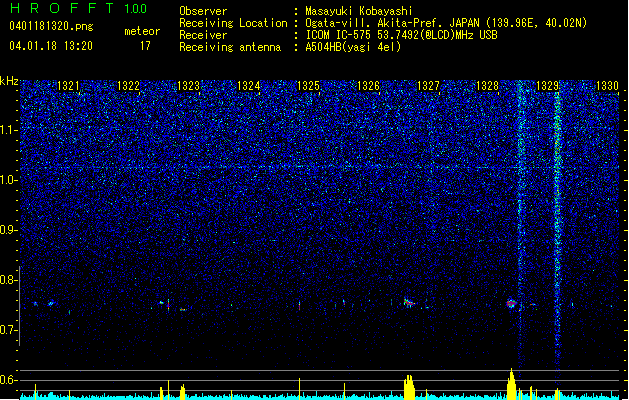The image size is (629, 400).
Task: Click the kHz axis unit label
Action: pyautogui.click(x=9, y=81)
